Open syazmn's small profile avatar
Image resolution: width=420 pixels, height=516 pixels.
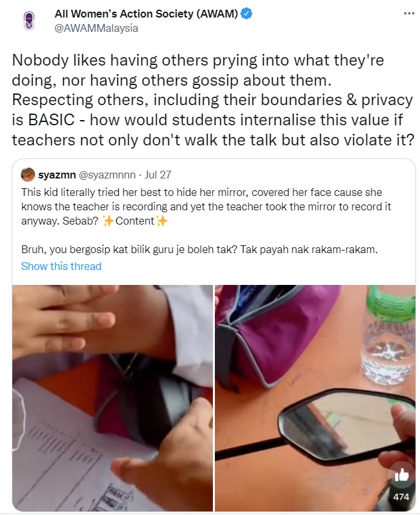click(28, 175)
